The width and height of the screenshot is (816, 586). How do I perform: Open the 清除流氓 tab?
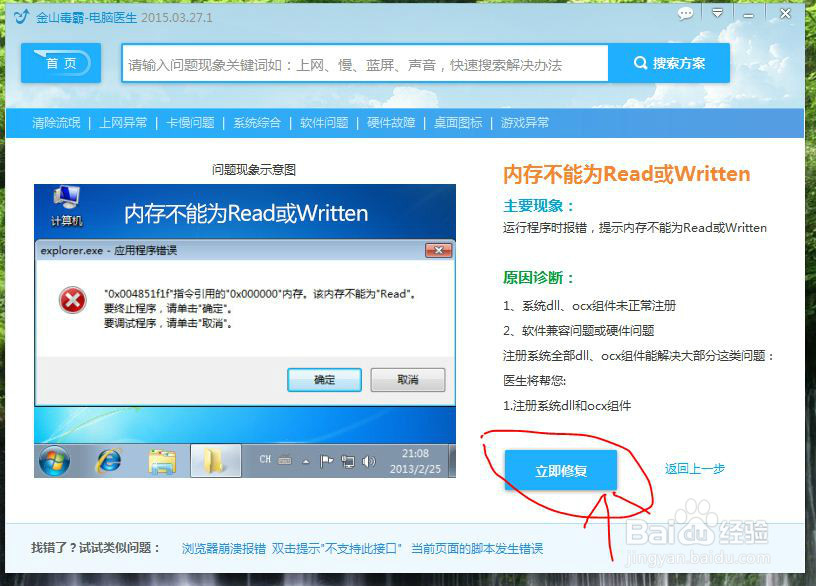click(56, 123)
